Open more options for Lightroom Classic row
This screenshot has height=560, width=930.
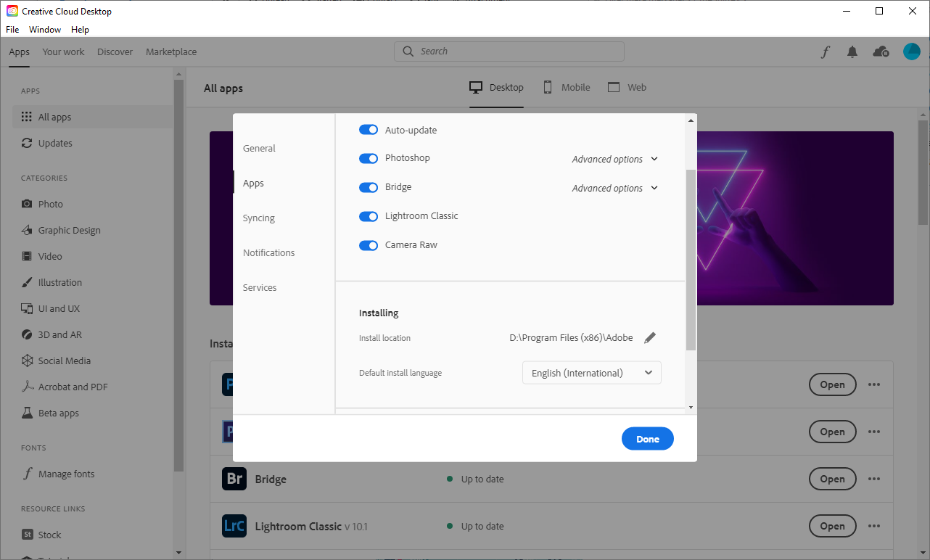(873, 526)
